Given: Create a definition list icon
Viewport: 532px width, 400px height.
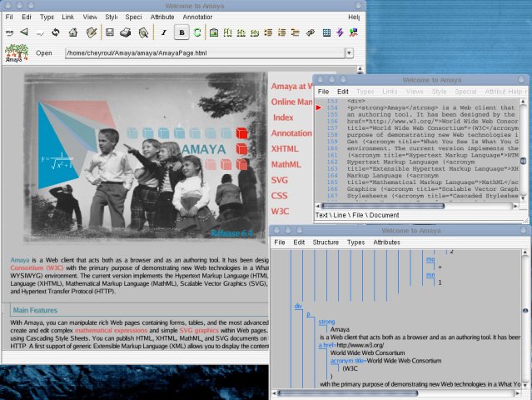Looking at the screenshot, I should coord(296,32).
